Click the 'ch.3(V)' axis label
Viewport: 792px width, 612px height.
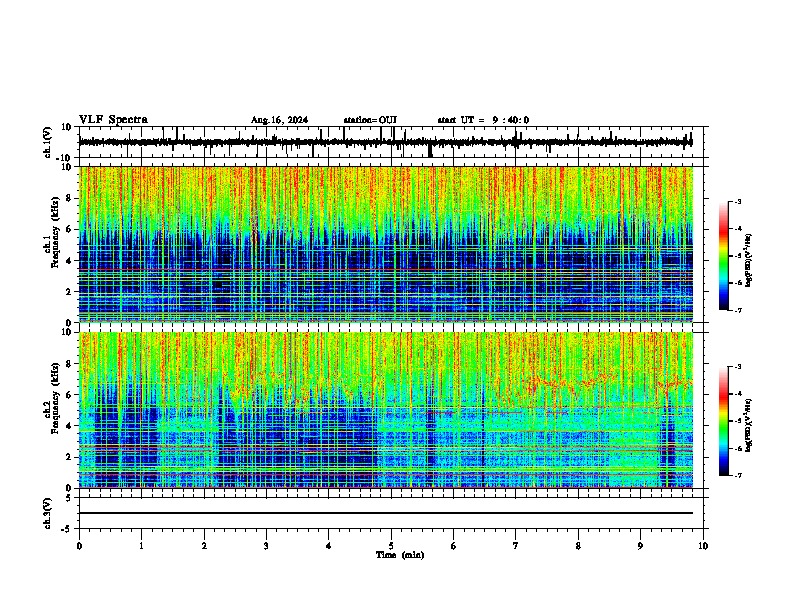(x=48, y=513)
